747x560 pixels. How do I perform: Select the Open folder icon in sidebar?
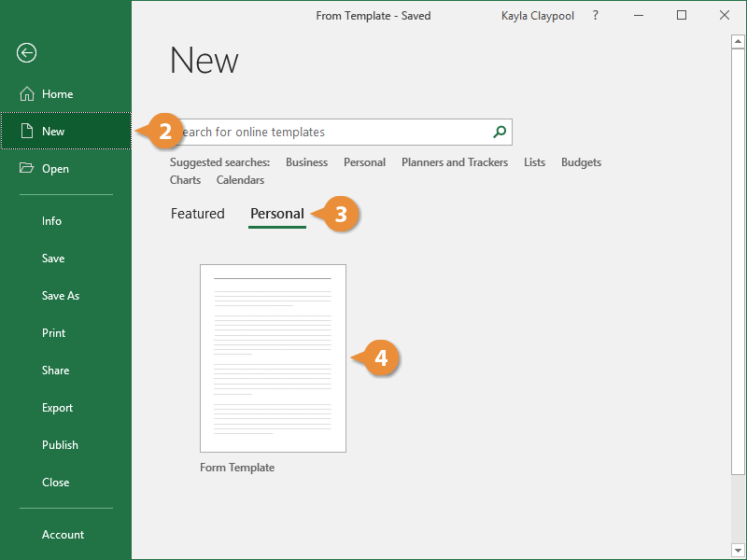click(x=28, y=168)
